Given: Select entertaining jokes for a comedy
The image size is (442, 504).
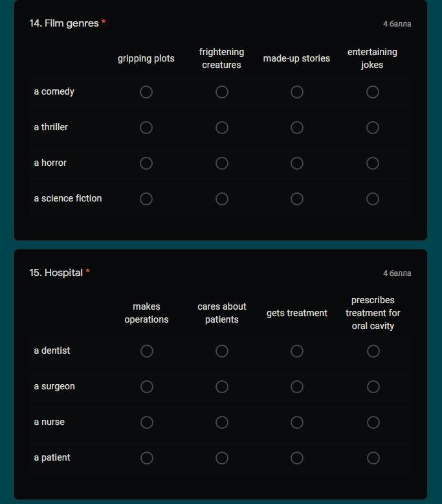Looking at the screenshot, I should [x=372, y=92].
